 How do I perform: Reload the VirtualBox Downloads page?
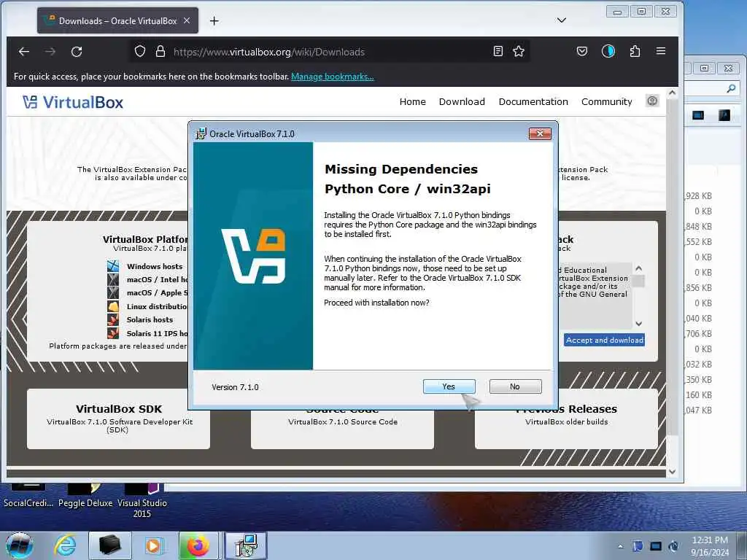tap(77, 52)
